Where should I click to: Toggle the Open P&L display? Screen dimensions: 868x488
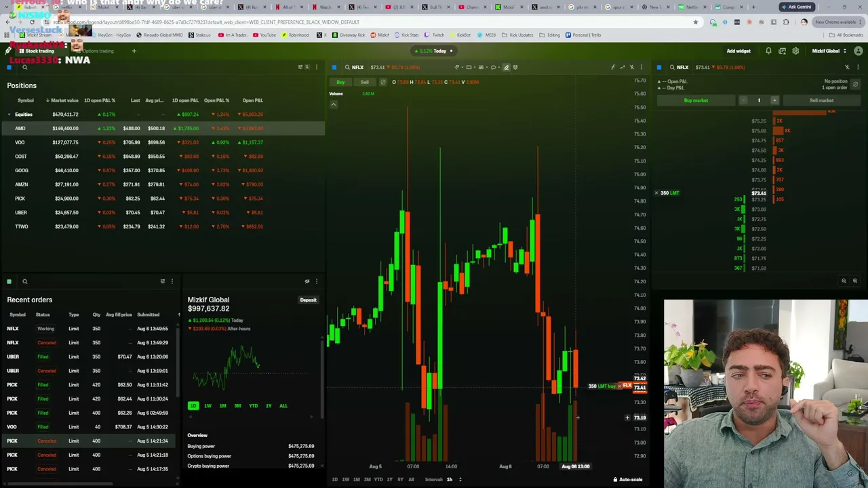click(x=673, y=81)
